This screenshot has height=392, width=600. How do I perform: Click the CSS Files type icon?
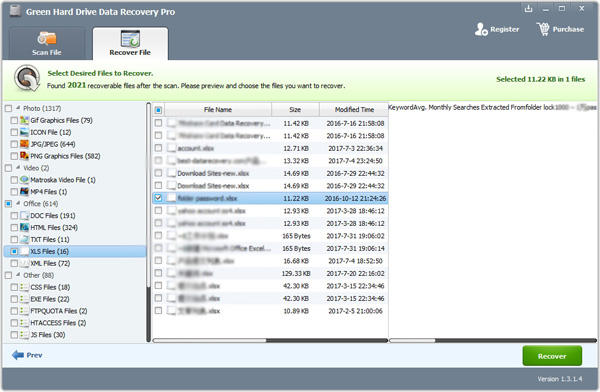pyautogui.click(x=24, y=287)
